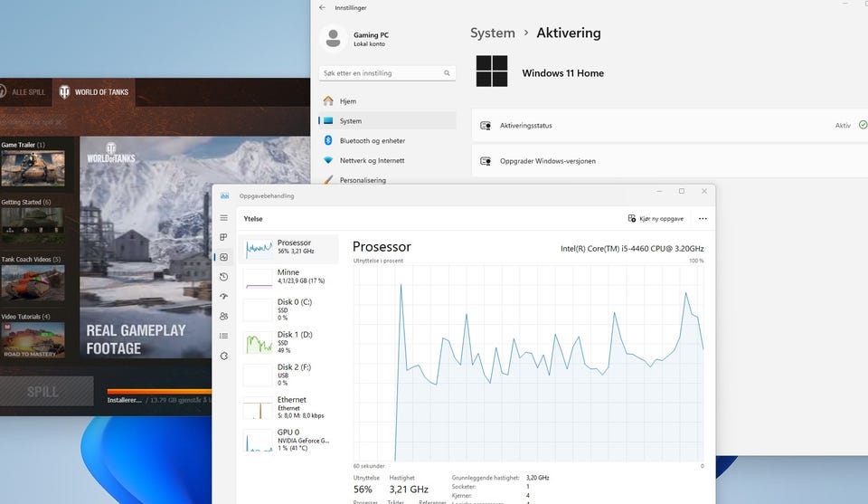
Task: Expand the Aktiveringsstatus row
Action: 670,126
